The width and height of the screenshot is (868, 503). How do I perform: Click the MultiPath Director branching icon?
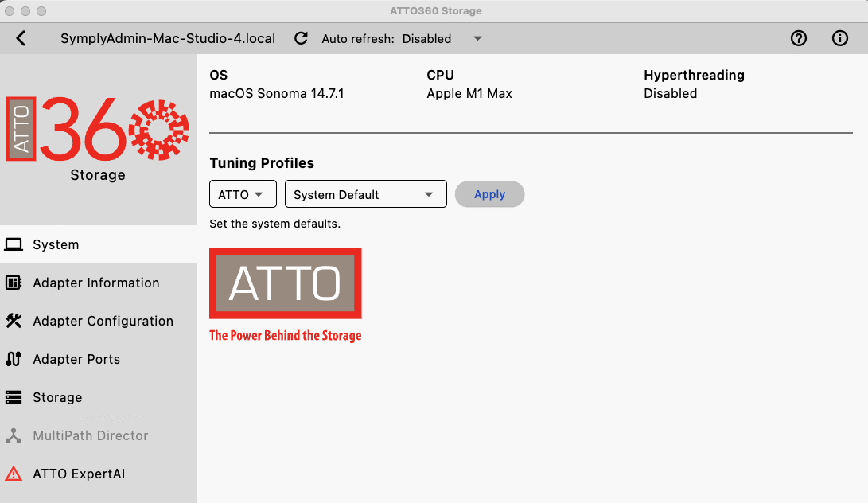pyautogui.click(x=14, y=435)
